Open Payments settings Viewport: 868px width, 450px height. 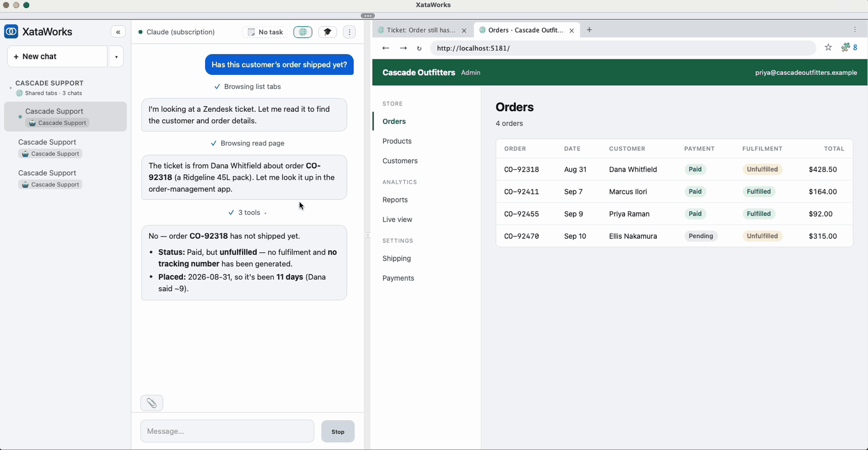pos(398,278)
